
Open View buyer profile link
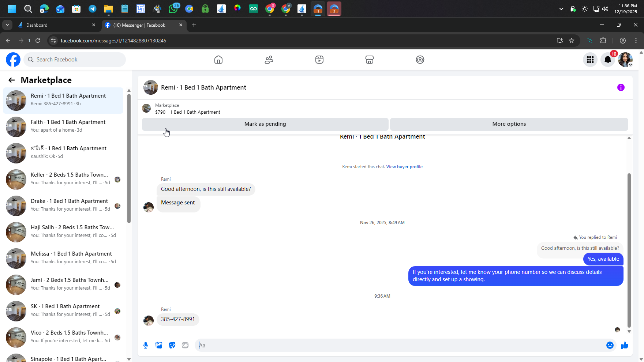click(404, 167)
